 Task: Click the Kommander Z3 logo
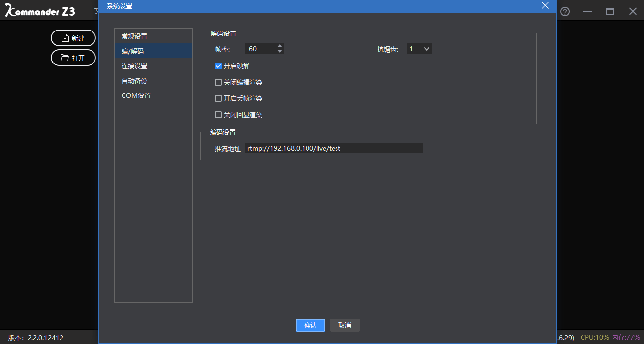(x=38, y=10)
